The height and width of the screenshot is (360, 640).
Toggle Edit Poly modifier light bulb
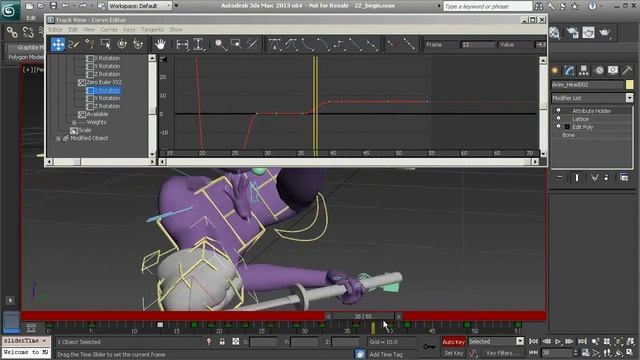(x=558, y=127)
